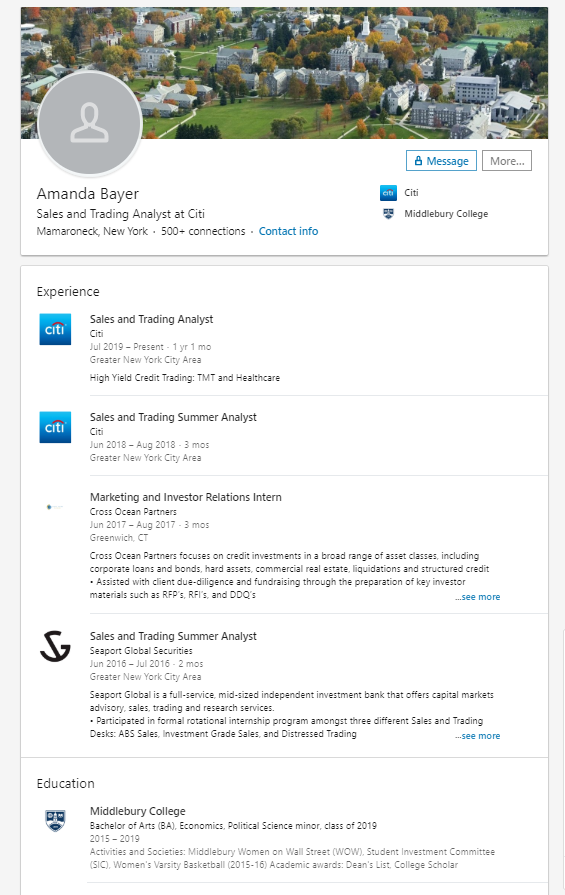Viewport: 565px width, 895px height.
Task: Click the default profile avatar picture
Action: click(90, 123)
